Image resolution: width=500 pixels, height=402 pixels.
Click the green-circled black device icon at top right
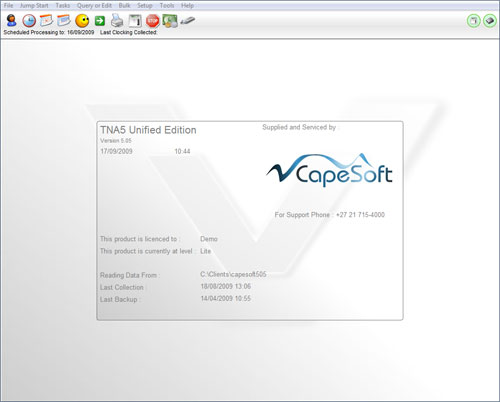490,21
